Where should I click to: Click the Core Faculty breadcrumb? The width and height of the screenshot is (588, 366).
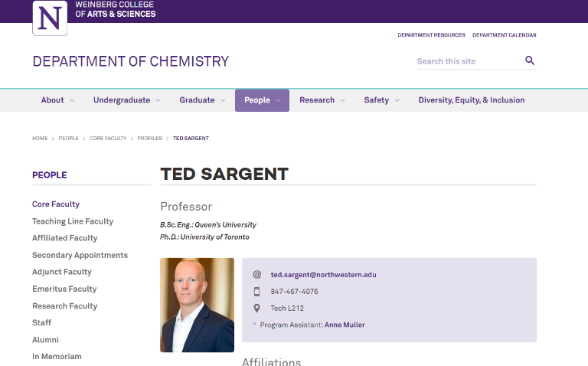click(108, 139)
